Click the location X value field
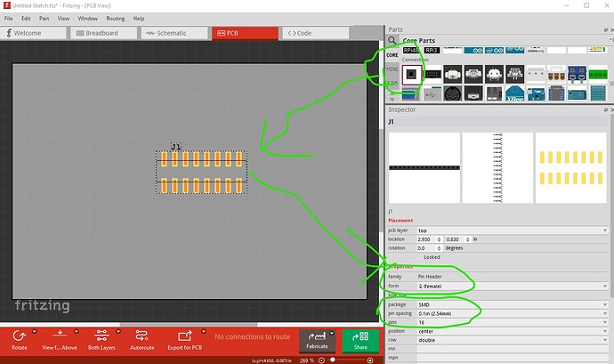 [x=426, y=239]
